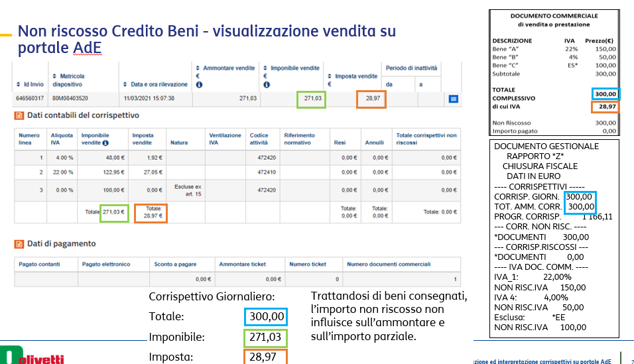The image size is (634, 364).
Task: Click sort arrows next to Ammontare vendite
Action: [198, 68]
